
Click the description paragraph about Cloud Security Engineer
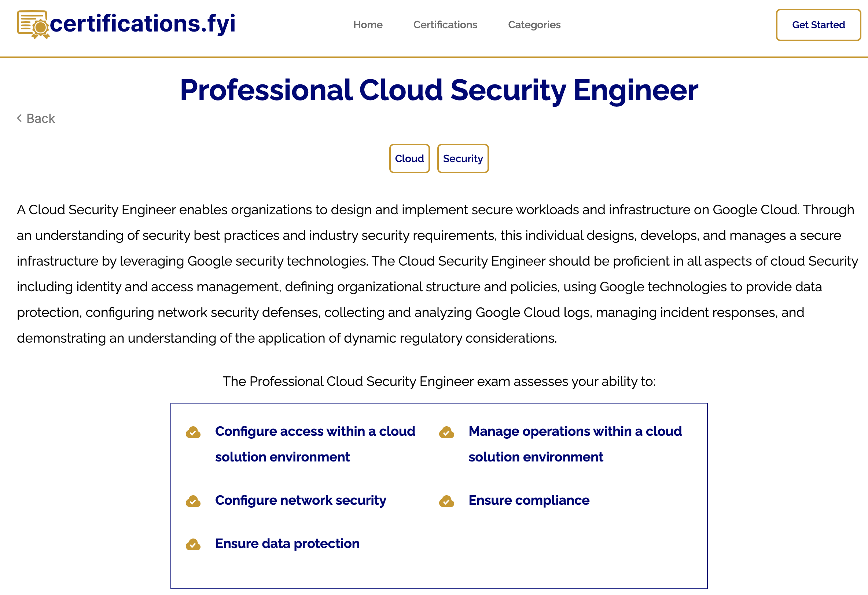pyautogui.click(x=437, y=274)
